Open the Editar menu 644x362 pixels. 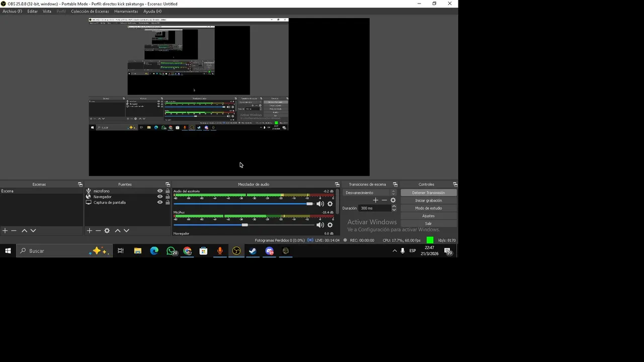(x=32, y=11)
